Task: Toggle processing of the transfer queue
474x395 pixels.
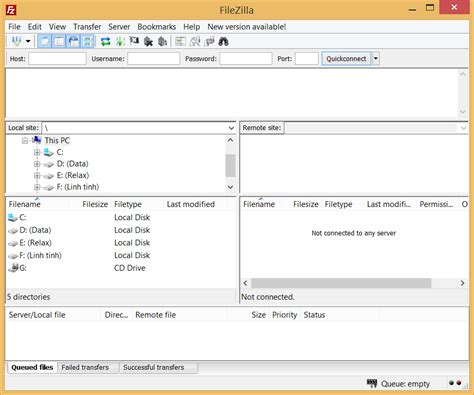Action: [120, 41]
